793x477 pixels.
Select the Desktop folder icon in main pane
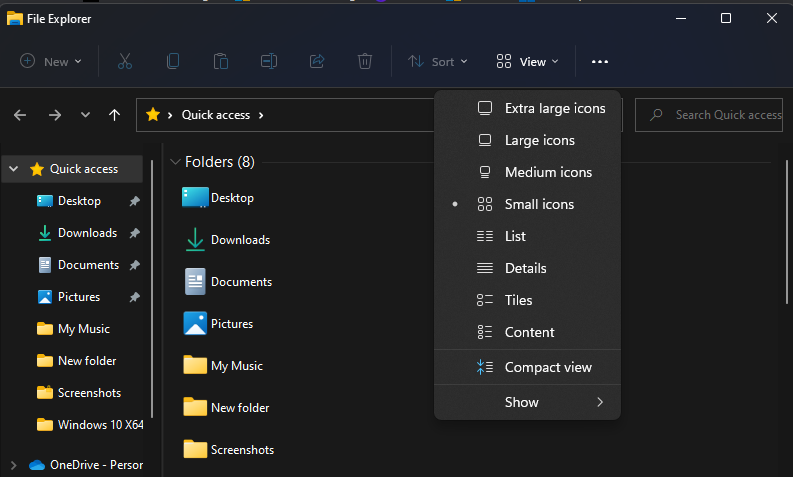pyautogui.click(x=195, y=197)
